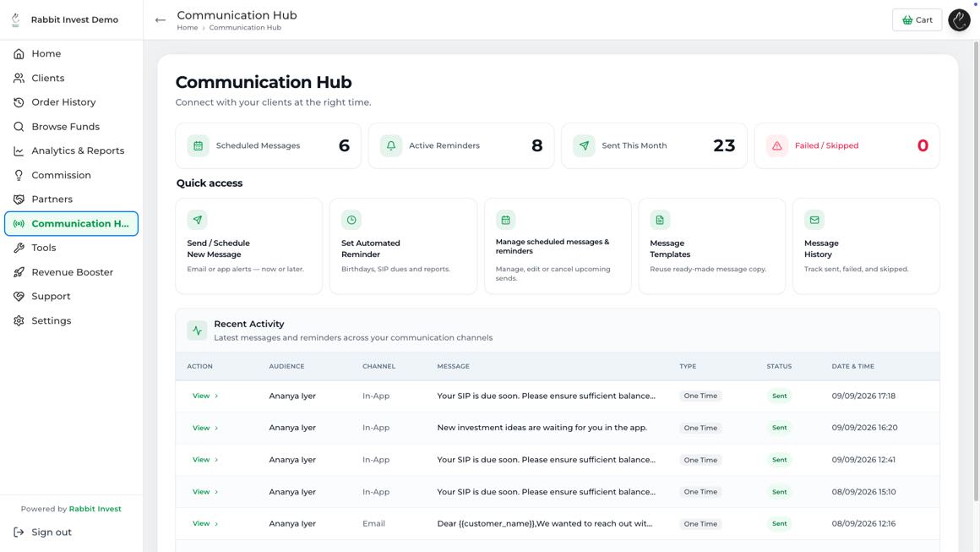This screenshot has width=980, height=552.
Task: Click Sent badge for 09/09/2026 17:18 row
Action: tap(780, 396)
